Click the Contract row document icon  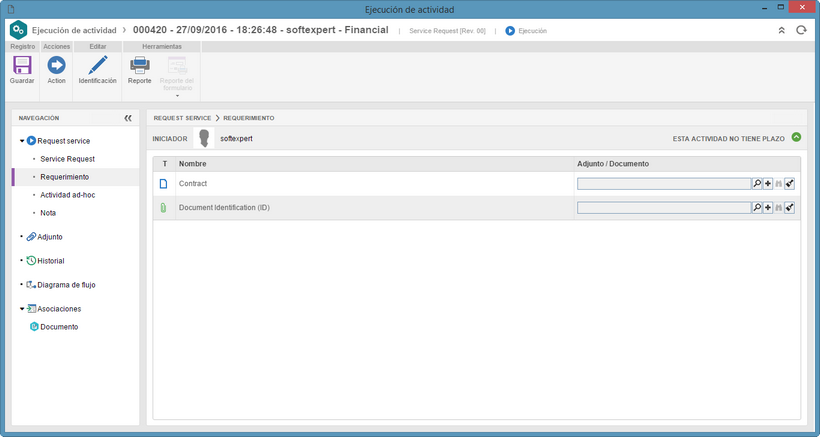click(x=163, y=183)
